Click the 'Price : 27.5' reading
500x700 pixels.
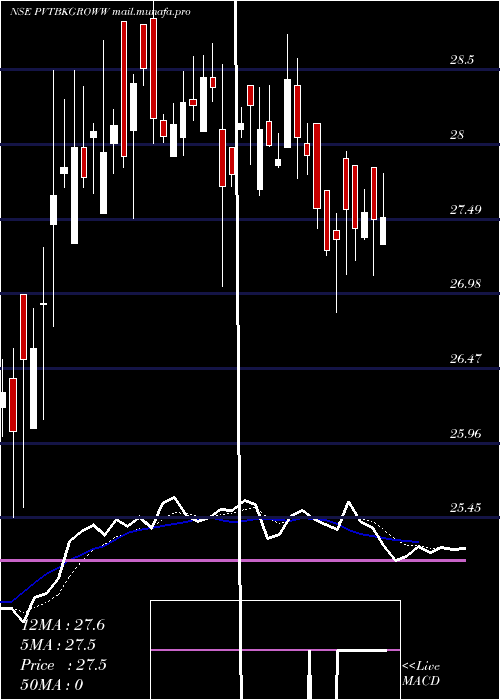(63, 665)
